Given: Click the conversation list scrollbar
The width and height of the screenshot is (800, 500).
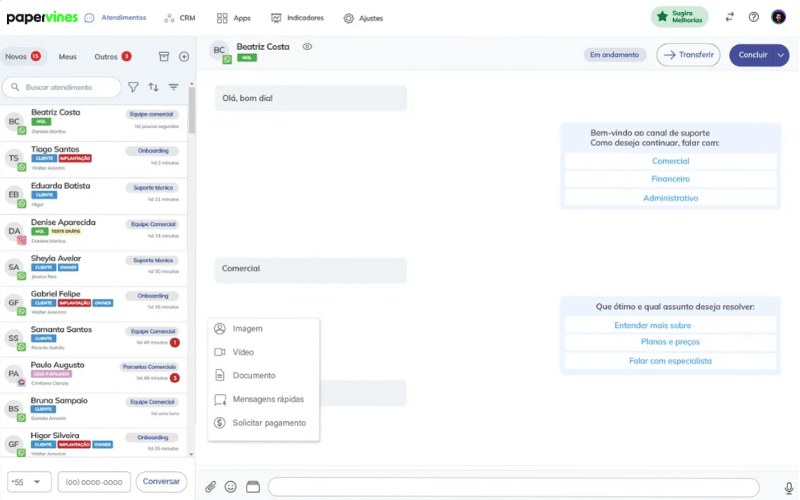Looking at the screenshot, I should click(x=192, y=110).
